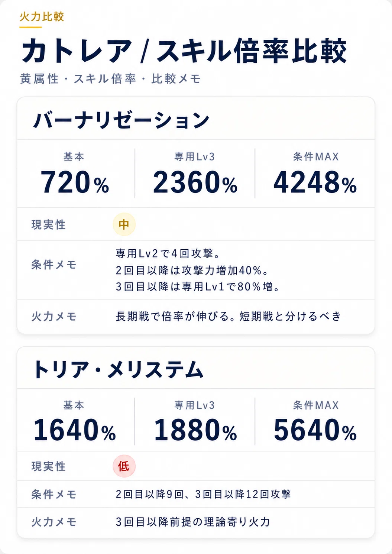The height and width of the screenshot is (554, 392).
Task: Click the 中 reality badge
Action: 124,224
